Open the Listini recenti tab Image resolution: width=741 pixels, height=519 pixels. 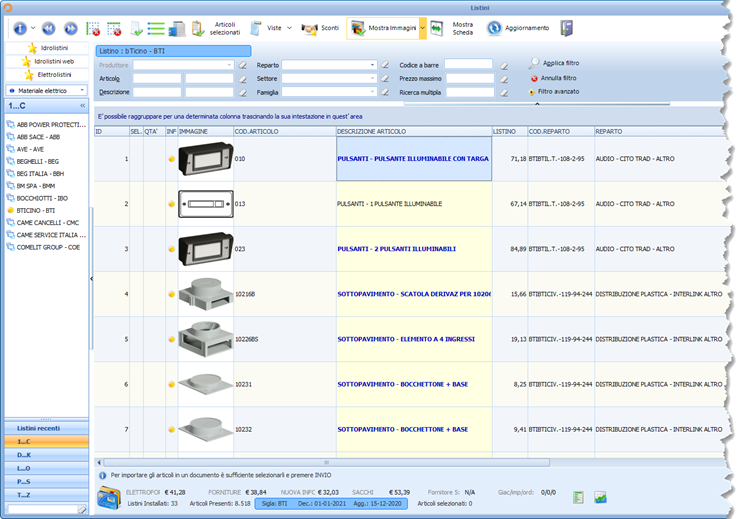click(46, 428)
